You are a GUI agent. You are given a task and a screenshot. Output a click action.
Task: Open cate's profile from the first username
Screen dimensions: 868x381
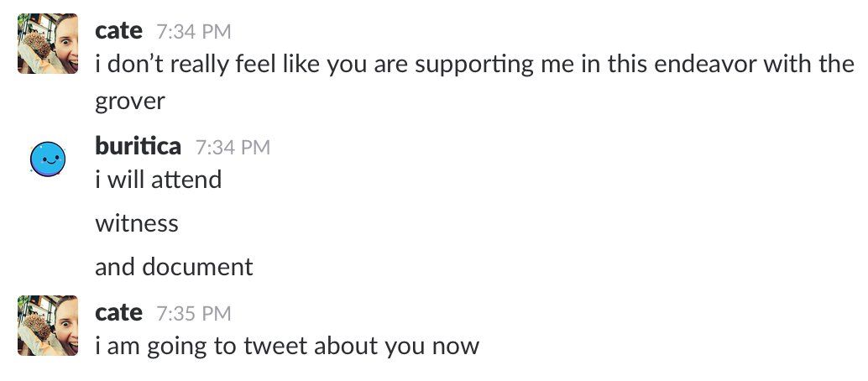click(x=118, y=31)
